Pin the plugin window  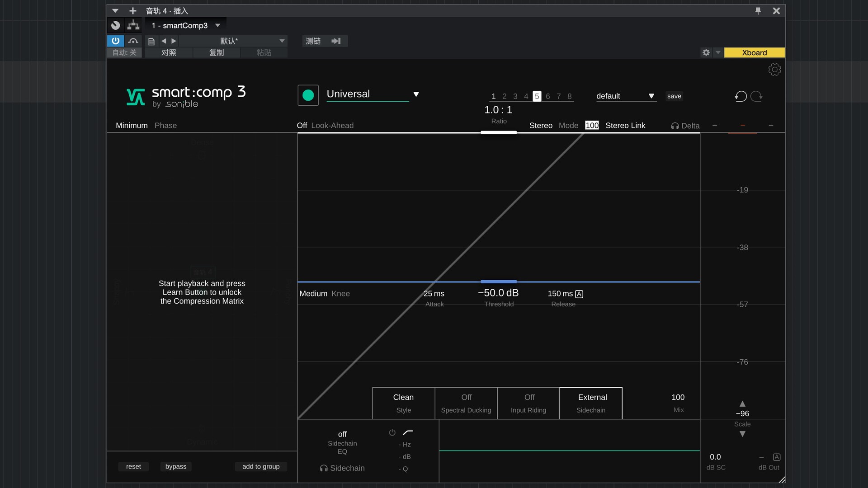pyautogui.click(x=758, y=11)
